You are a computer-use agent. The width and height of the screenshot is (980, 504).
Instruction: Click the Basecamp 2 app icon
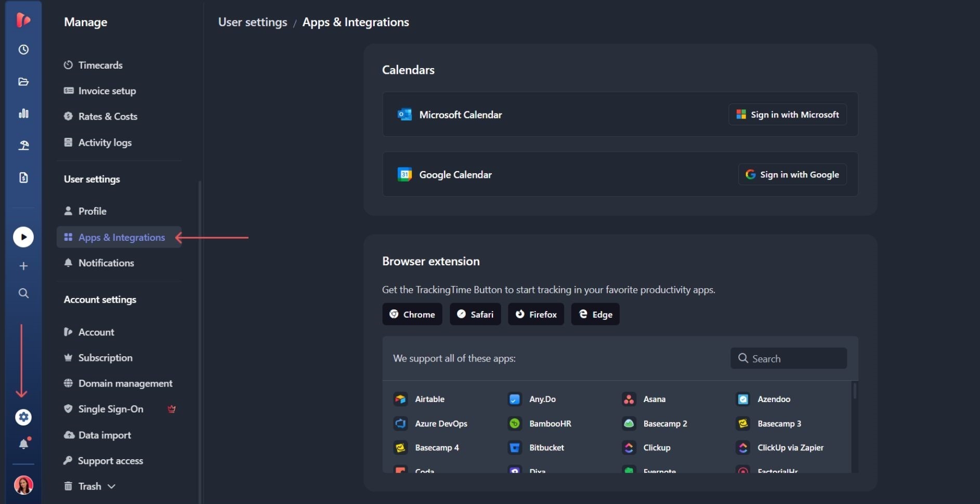tap(629, 423)
